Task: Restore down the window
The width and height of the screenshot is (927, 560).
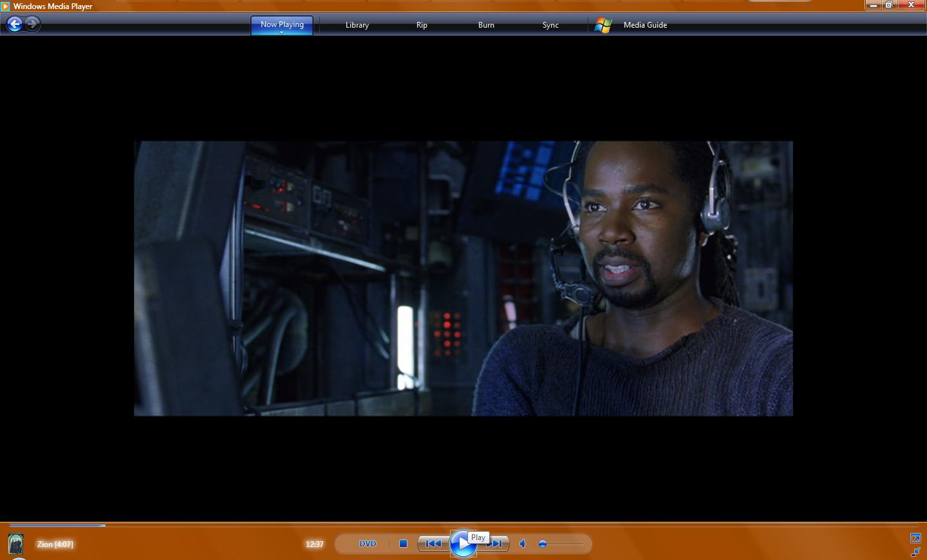Action: [889, 5]
